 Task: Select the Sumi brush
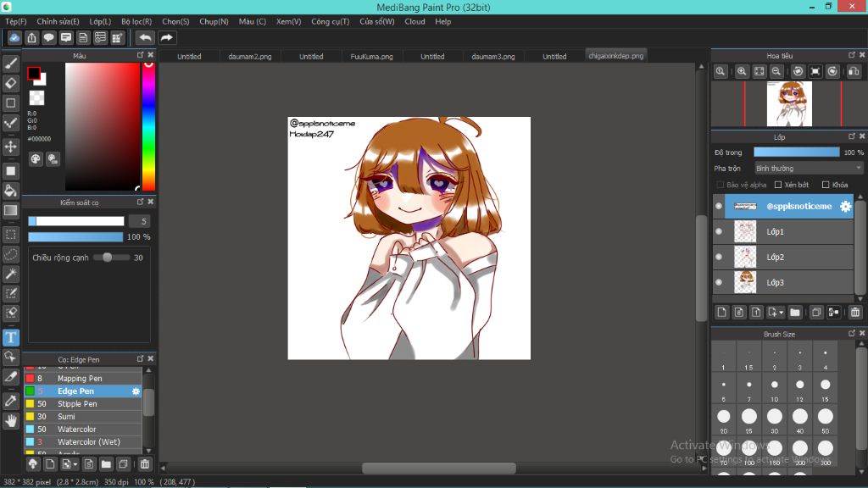pos(83,417)
